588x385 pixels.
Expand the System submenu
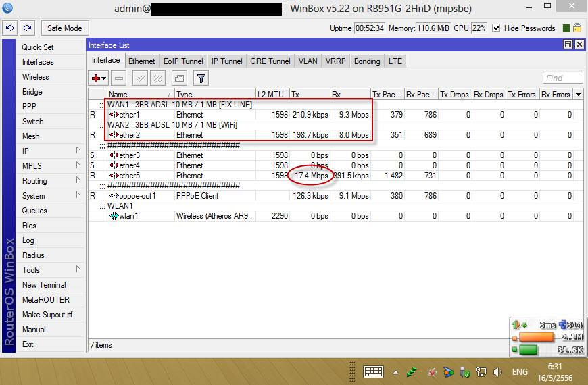[x=78, y=195]
